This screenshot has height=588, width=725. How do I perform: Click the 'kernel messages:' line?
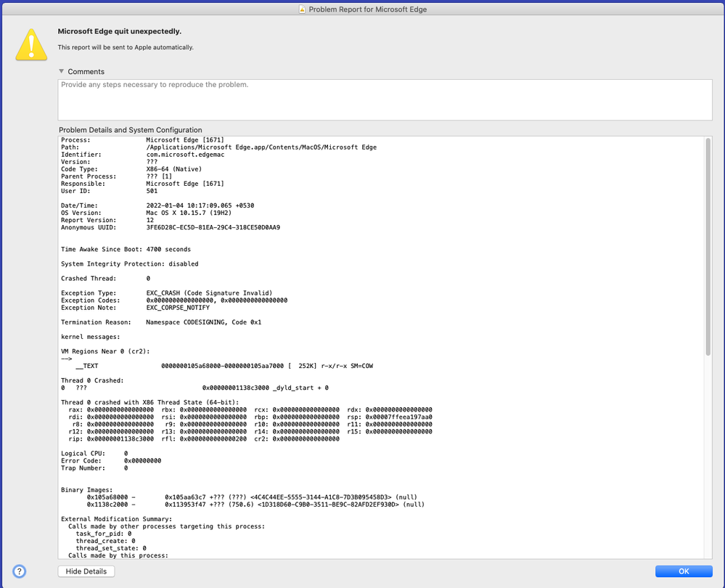tap(90, 337)
